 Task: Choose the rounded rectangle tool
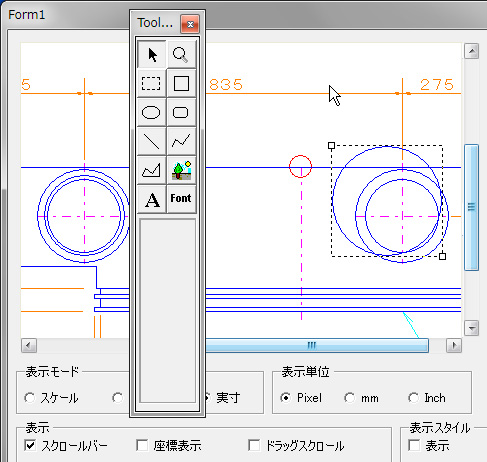(181, 112)
